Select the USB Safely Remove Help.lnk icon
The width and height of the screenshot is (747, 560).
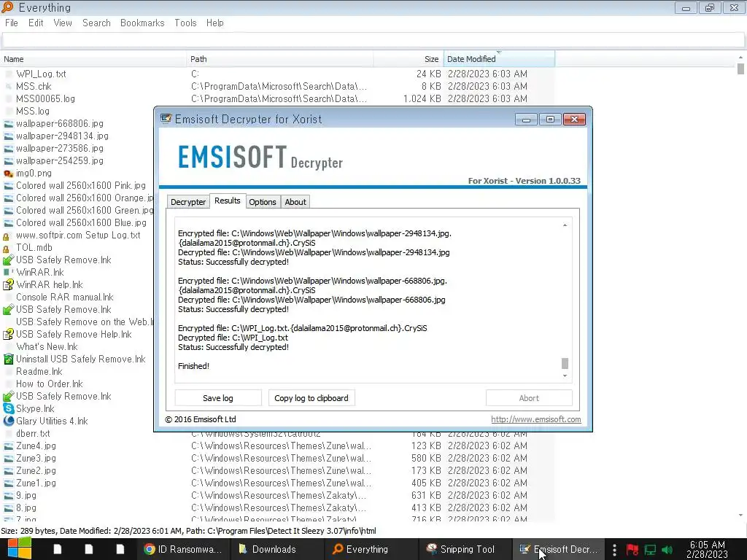(8, 334)
